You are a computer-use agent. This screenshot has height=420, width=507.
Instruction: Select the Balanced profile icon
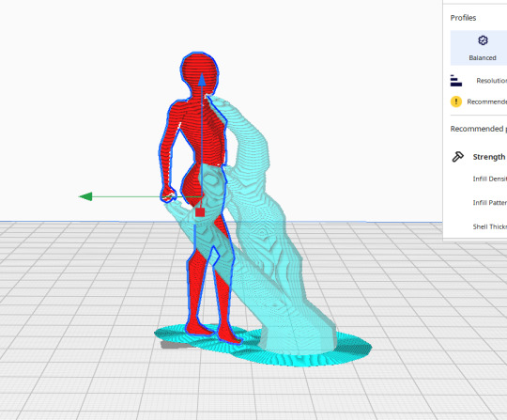(x=483, y=40)
